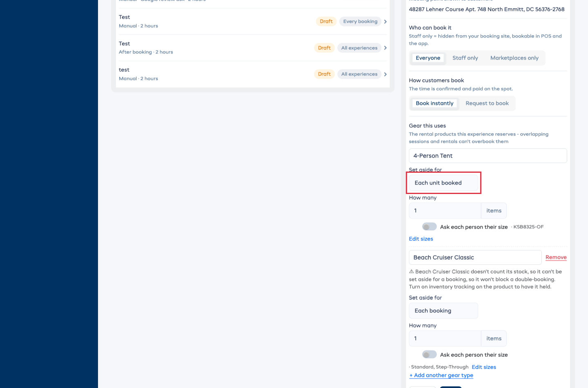Screen dimensions: 588x388
Task: Choose Request to book option
Action: pyautogui.click(x=487, y=103)
